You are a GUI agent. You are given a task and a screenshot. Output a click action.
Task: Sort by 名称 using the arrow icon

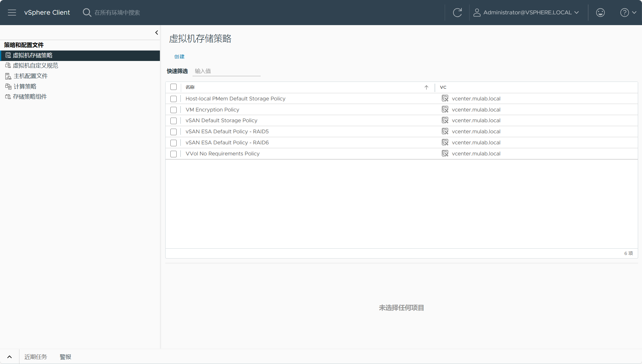[x=426, y=87]
